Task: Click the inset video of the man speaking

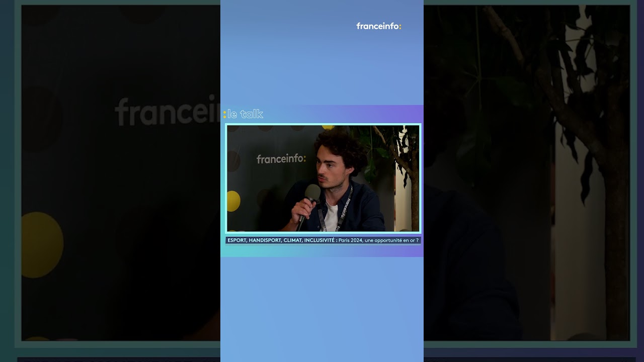Action: tap(323, 178)
